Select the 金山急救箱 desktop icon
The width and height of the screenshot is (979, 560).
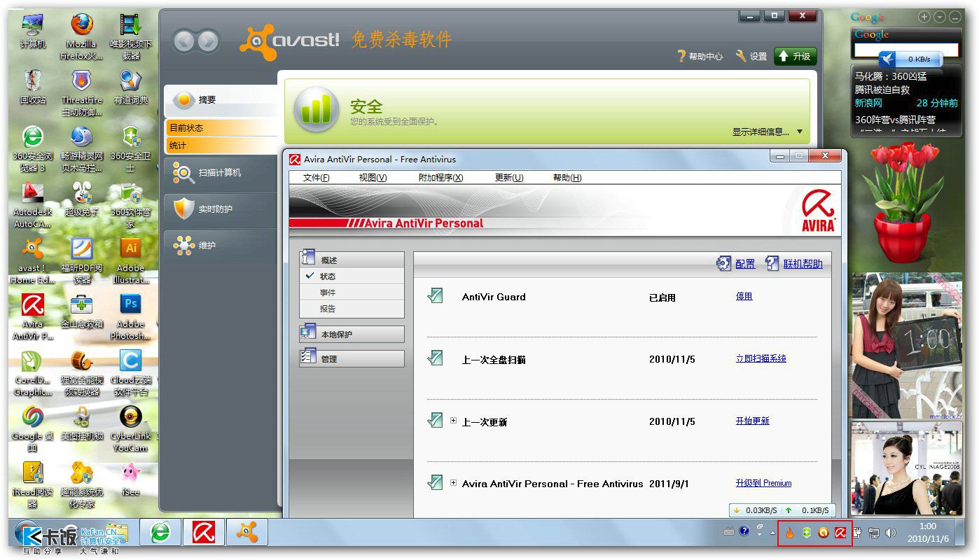(82, 311)
